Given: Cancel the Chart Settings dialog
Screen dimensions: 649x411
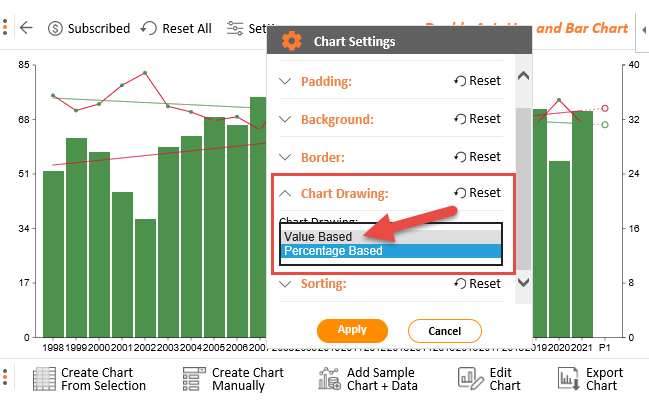Looking at the screenshot, I should 445,331.
